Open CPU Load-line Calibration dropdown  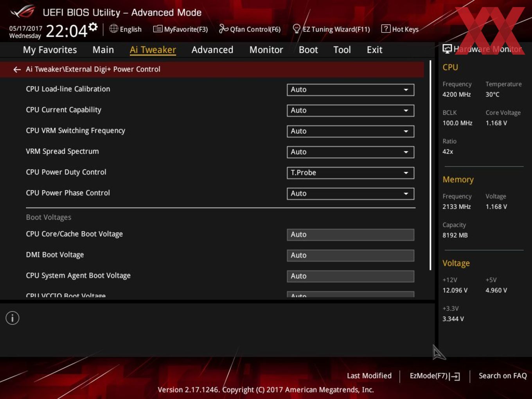[x=350, y=90]
